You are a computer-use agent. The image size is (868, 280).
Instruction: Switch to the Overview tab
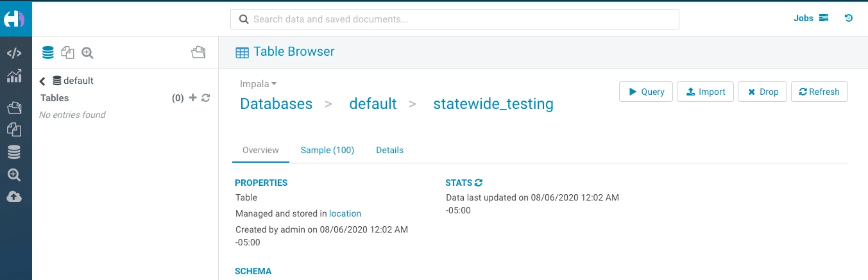(260, 150)
